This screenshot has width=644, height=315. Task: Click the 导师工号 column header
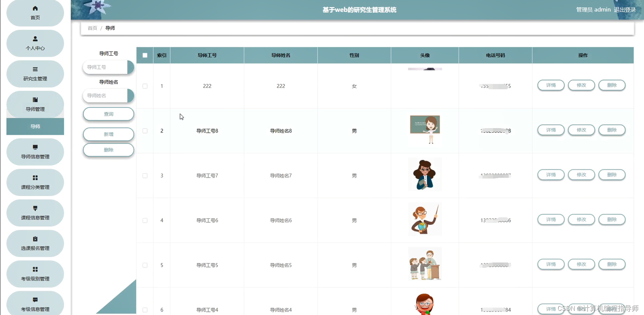[x=207, y=55]
